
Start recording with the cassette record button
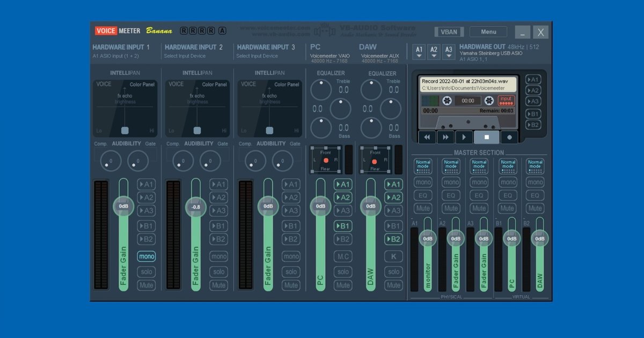click(509, 137)
